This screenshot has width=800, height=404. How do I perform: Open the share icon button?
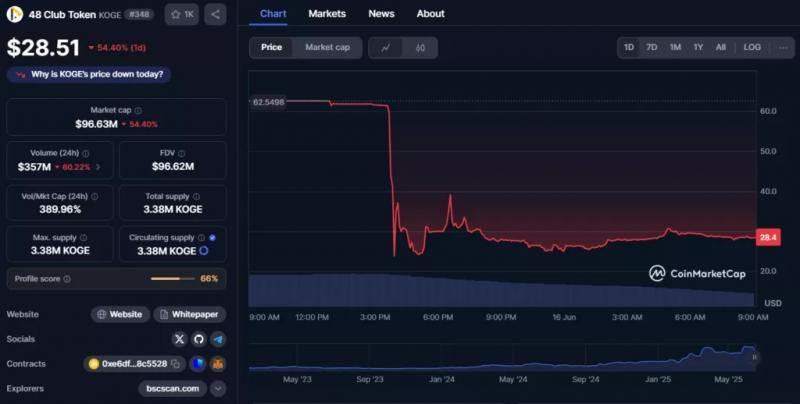215,14
